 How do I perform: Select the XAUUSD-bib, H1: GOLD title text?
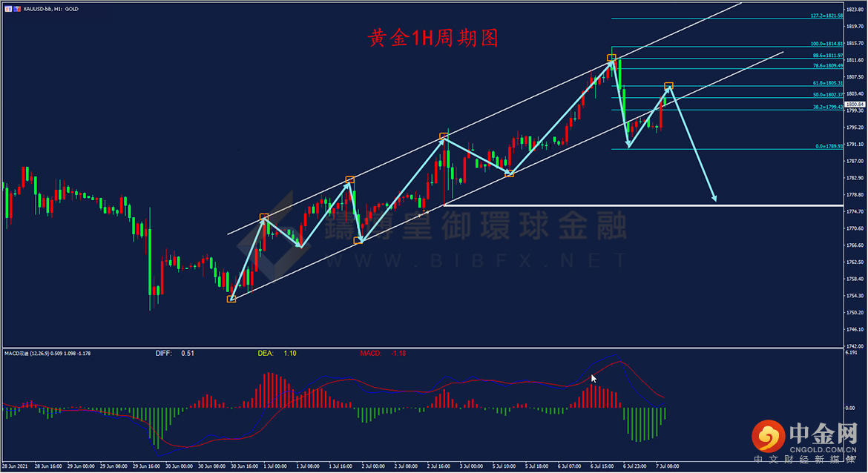pyautogui.click(x=51, y=9)
